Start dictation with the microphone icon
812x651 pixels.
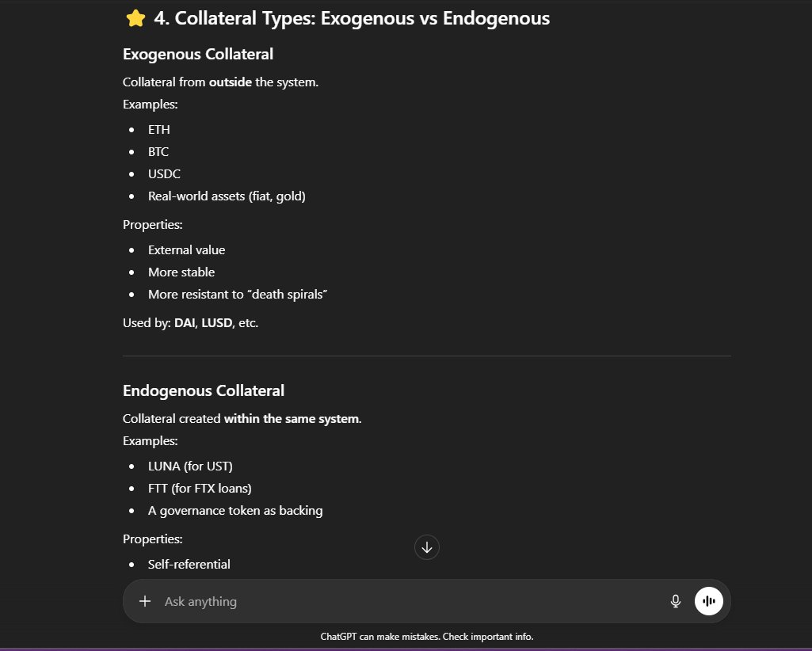tap(675, 601)
